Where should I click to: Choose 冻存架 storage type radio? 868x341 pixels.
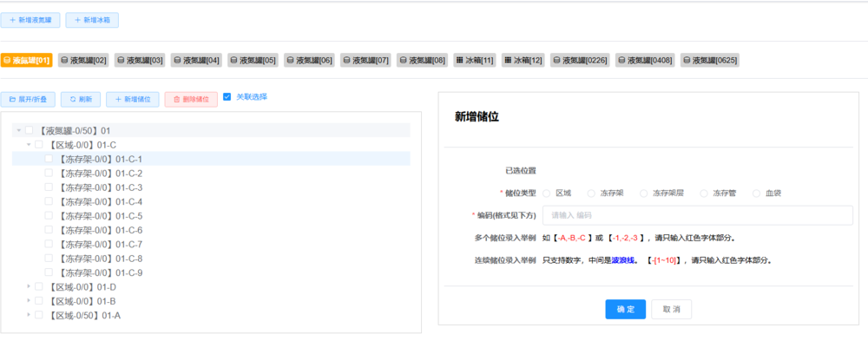pos(591,193)
